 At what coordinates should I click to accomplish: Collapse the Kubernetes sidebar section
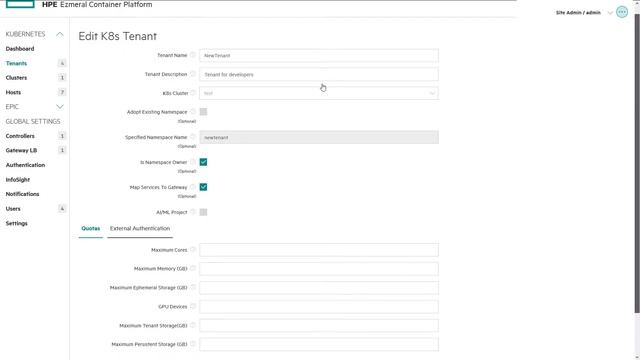coord(60,34)
